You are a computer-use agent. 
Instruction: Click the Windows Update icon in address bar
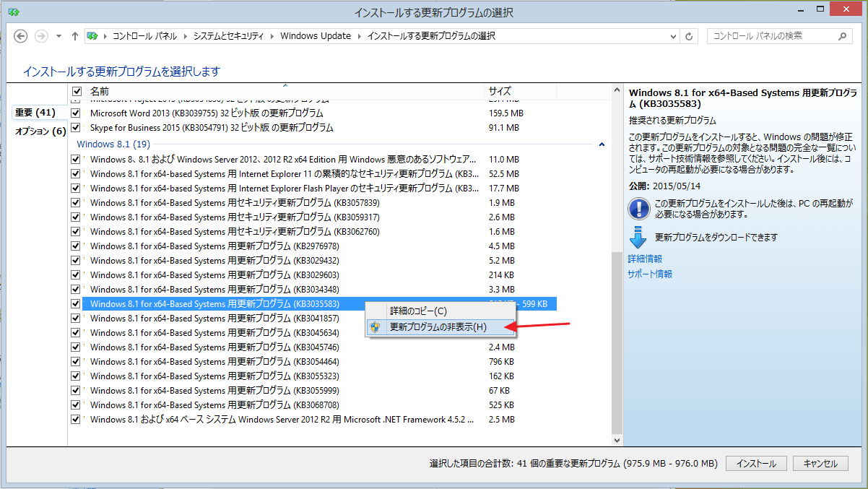coord(93,36)
